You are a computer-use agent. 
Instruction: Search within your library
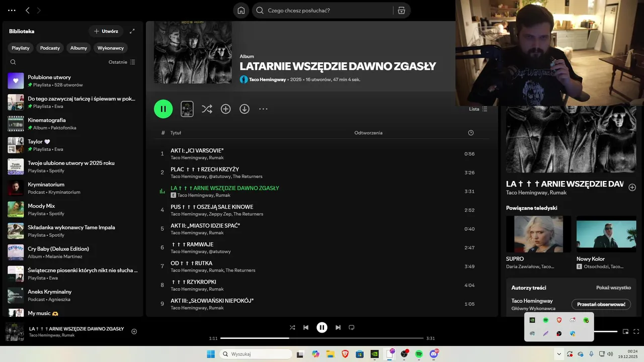click(x=13, y=62)
